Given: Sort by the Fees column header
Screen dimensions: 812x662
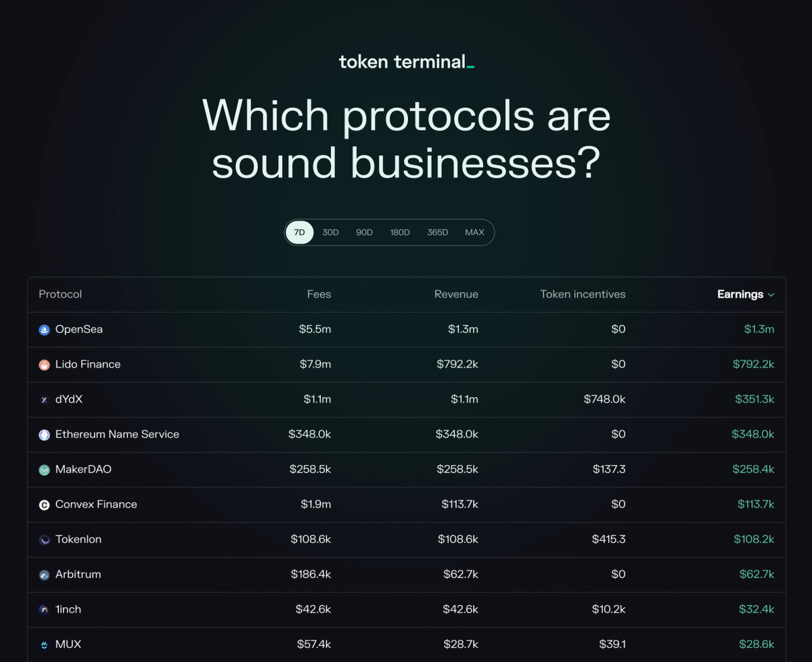Looking at the screenshot, I should click(x=319, y=294).
